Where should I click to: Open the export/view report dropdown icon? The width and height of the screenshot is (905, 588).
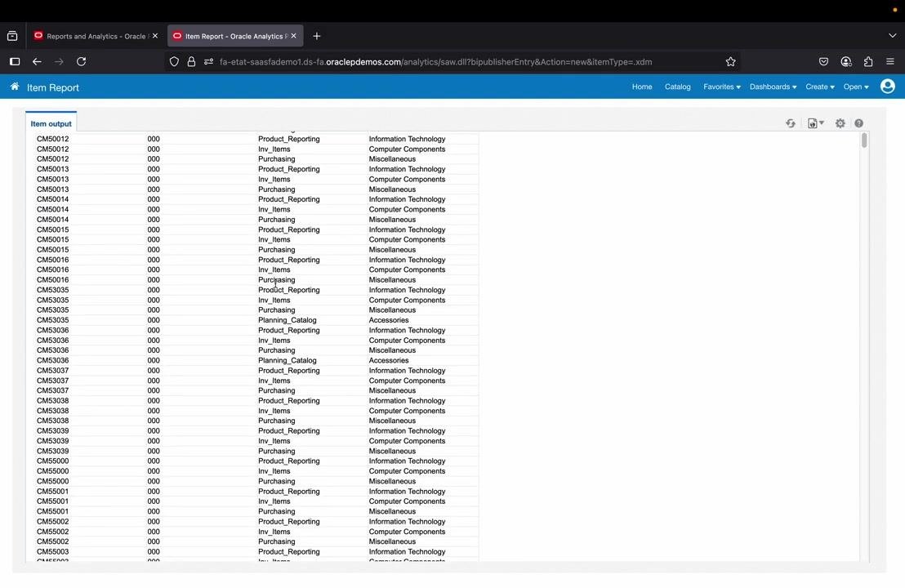click(x=815, y=123)
